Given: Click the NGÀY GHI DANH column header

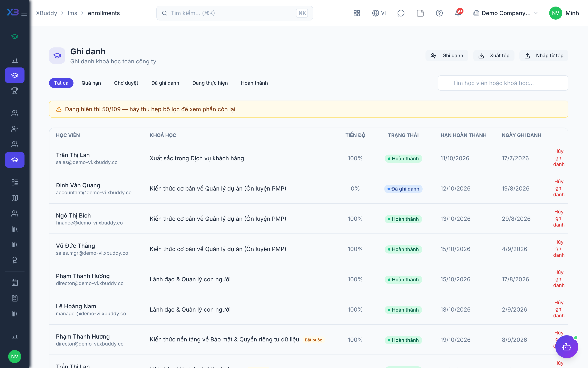Looking at the screenshot, I should pyautogui.click(x=521, y=135).
